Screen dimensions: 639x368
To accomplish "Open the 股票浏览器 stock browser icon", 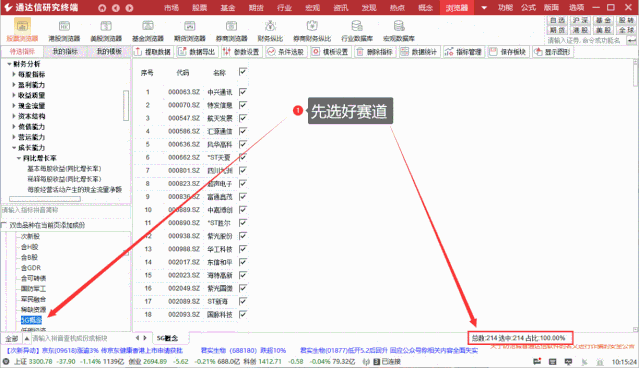I will tap(22, 31).
